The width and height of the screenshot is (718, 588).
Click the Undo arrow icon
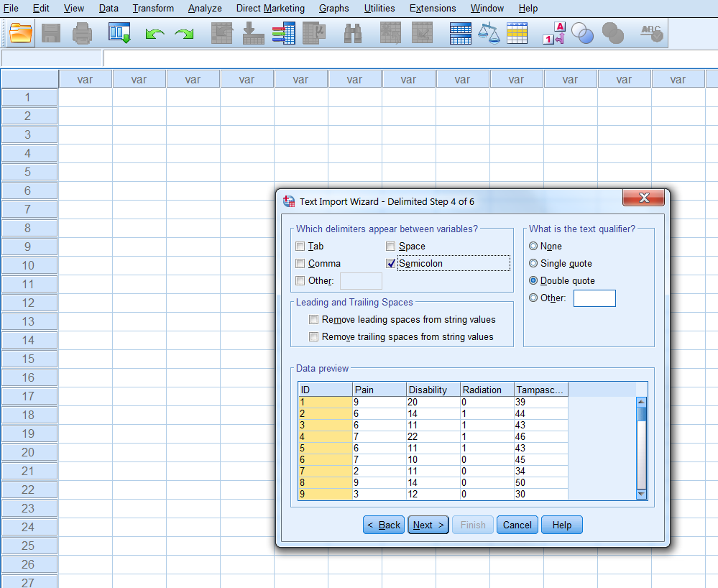pyautogui.click(x=155, y=34)
